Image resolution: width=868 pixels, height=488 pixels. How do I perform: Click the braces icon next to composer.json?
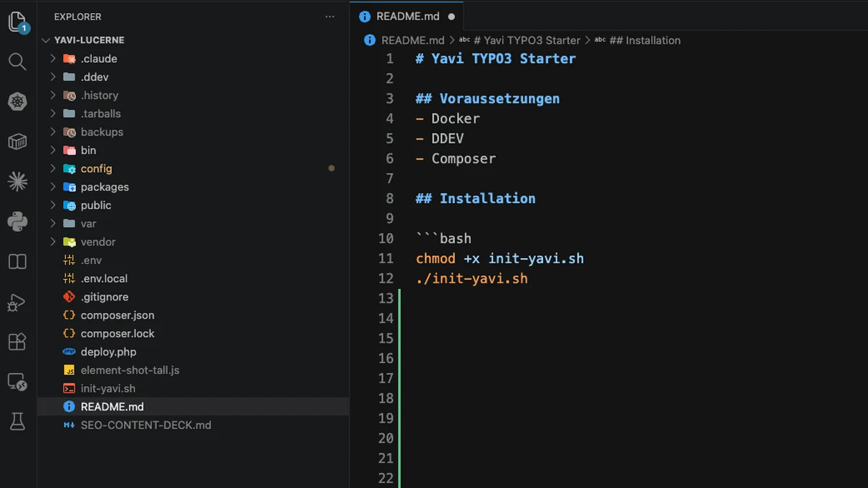click(69, 315)
